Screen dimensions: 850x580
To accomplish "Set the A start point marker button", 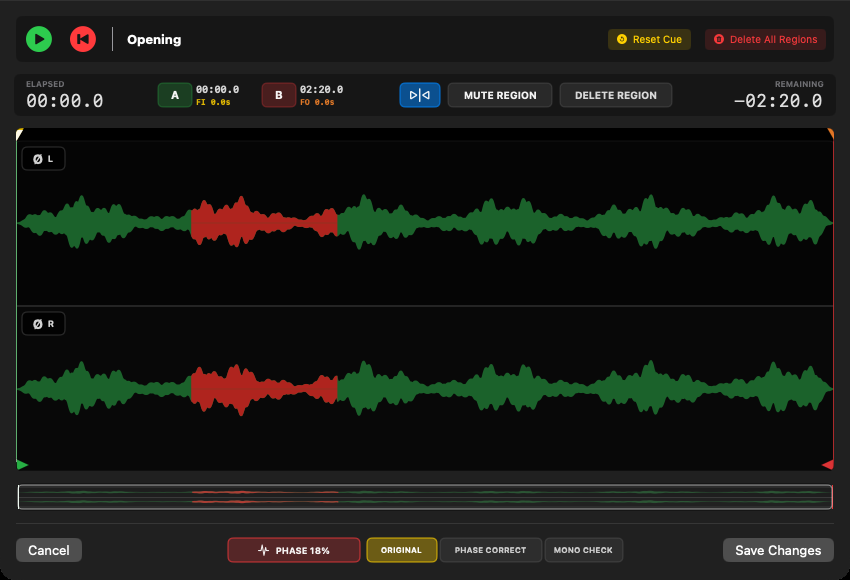I will (175, 95).
